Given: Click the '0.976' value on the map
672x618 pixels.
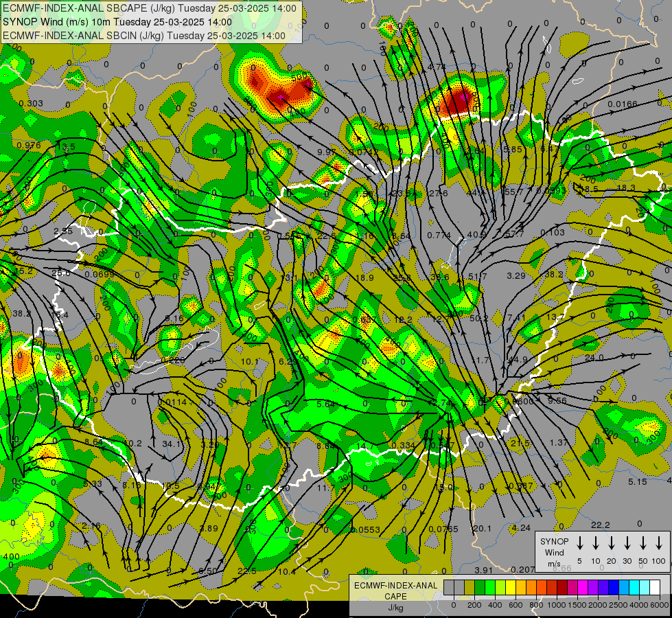Looking at the screenshot, I should pos(29,146).
